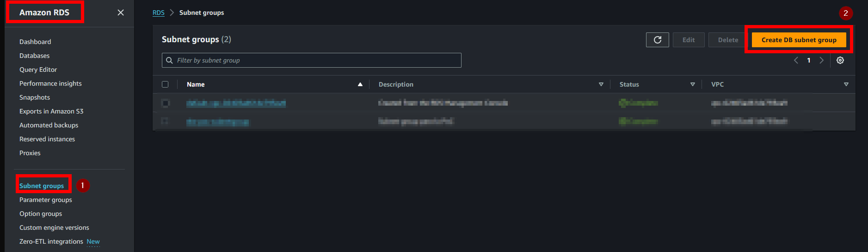Go to next page of results

[x=821, y=60]
